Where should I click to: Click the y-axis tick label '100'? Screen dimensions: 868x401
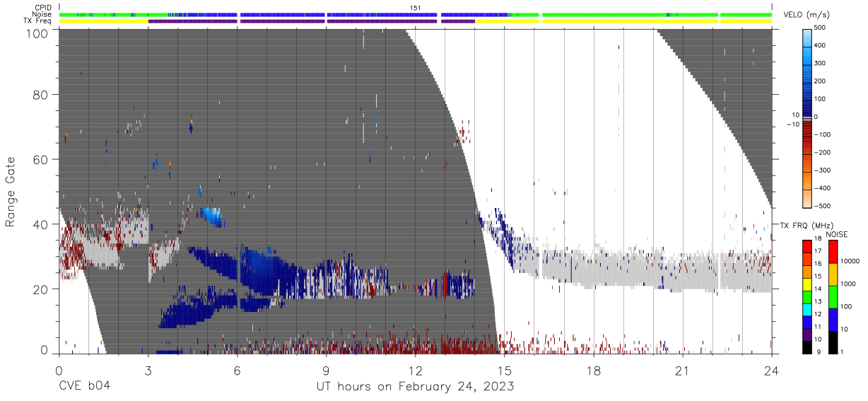coord(37,33)
